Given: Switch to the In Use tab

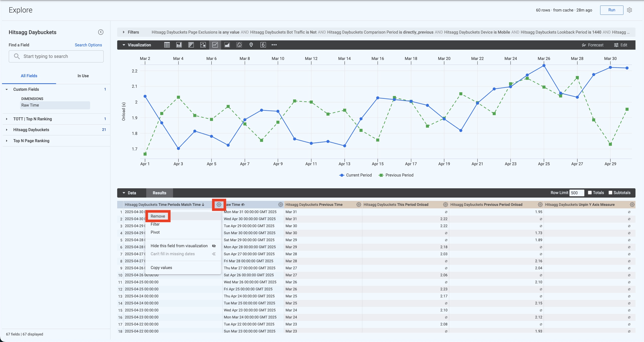Looking at the screenshot, I should [83, 76].
